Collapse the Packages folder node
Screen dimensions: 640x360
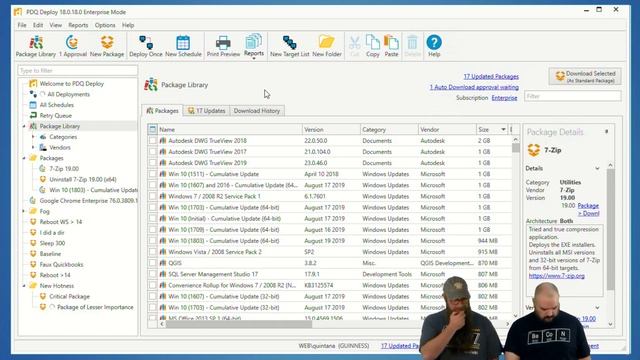(24, 158)
